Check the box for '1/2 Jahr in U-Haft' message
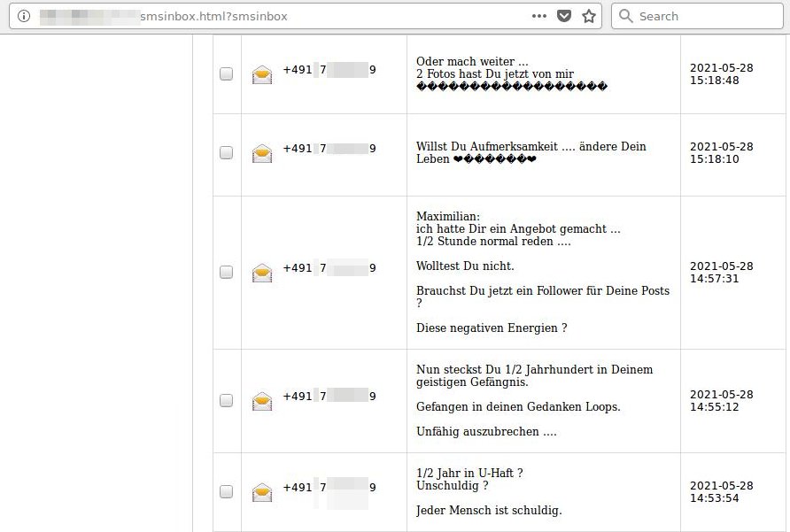Viewport: 790px width, 532px height. [x=226, y=491]
